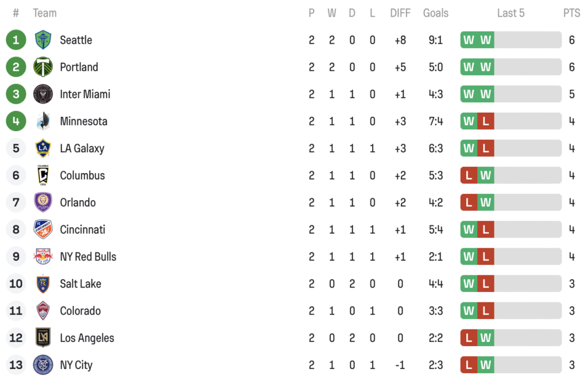Open the Portland Timbers logo

tap(42, 67)
